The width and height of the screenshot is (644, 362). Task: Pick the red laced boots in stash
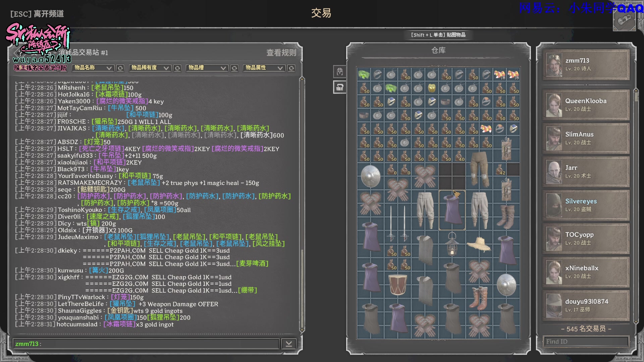coord(479,298)
